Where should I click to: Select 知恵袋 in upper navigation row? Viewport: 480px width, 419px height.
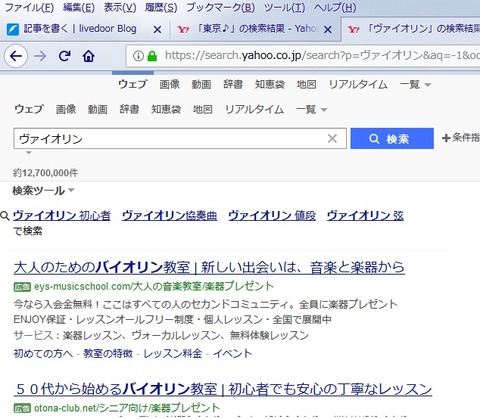(270, 85)
